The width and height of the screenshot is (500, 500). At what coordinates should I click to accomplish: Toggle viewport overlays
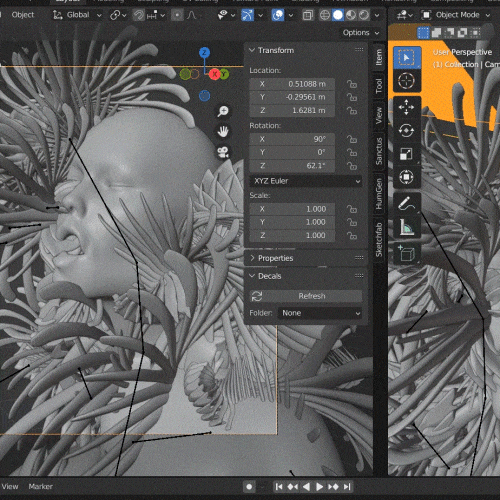tap(278, 15)
